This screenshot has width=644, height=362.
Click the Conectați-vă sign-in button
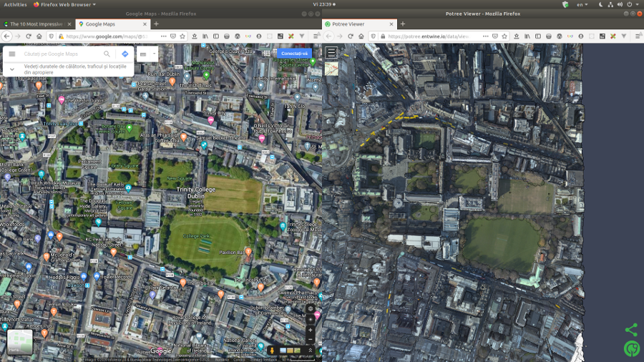295,54
